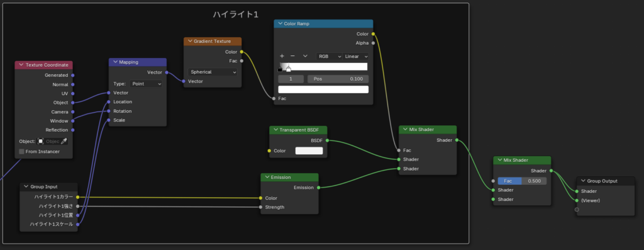
Task: Click the UV output socket
Action: tap(73, 93)
